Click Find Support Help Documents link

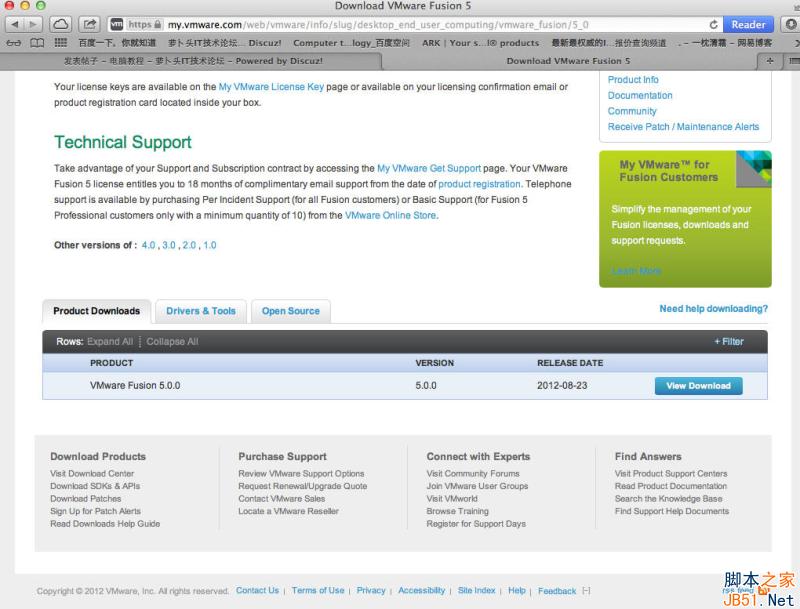click(671, 511)
